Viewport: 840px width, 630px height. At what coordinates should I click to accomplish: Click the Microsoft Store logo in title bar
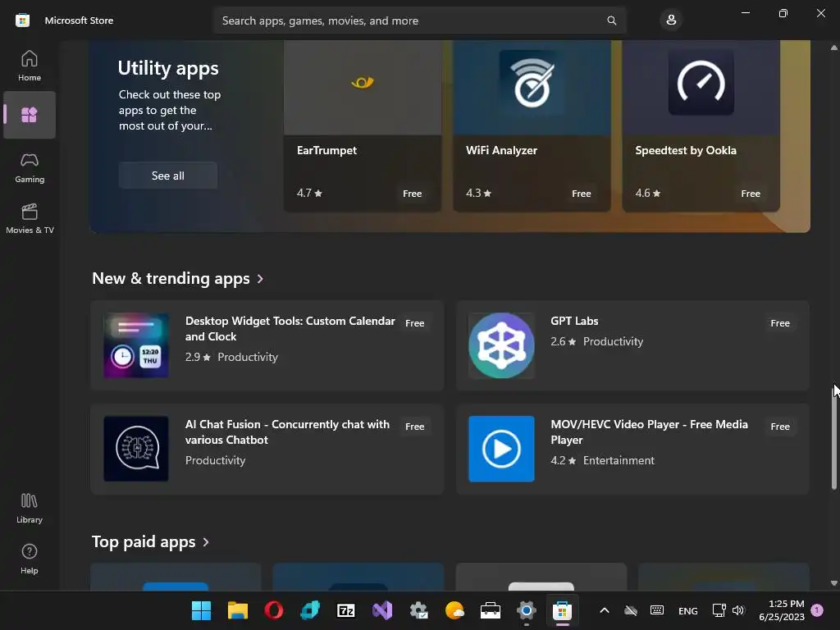click(x=22, y=21)
